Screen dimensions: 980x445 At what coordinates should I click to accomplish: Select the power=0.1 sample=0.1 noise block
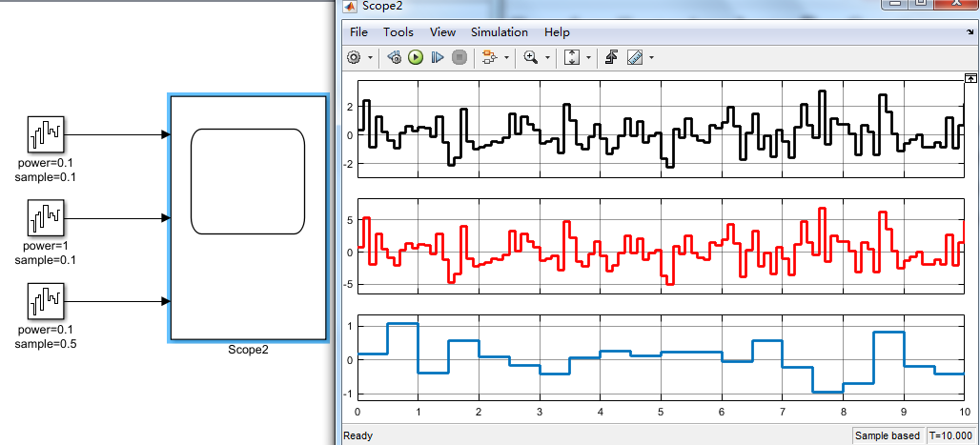click(x=46, y=134)
